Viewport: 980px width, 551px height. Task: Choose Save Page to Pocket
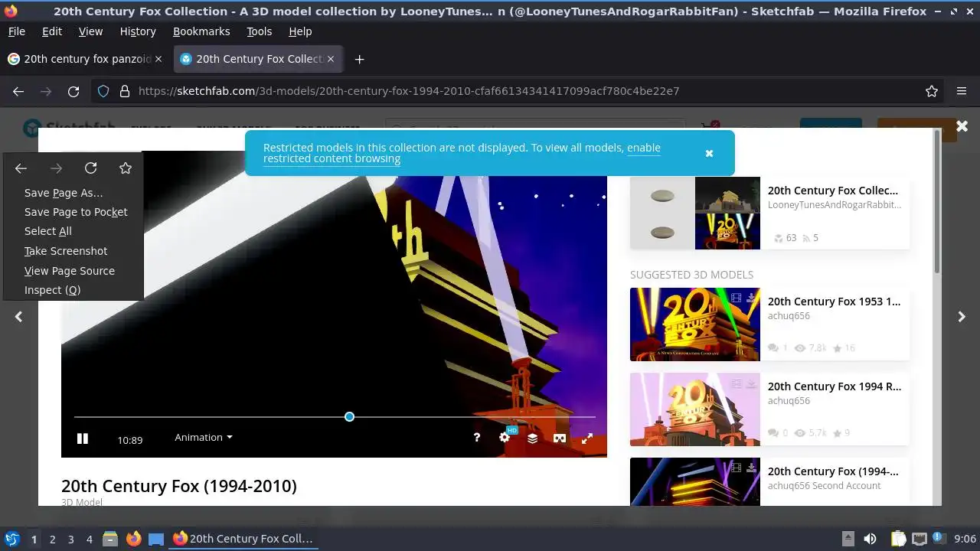click(x=73, y=212)
